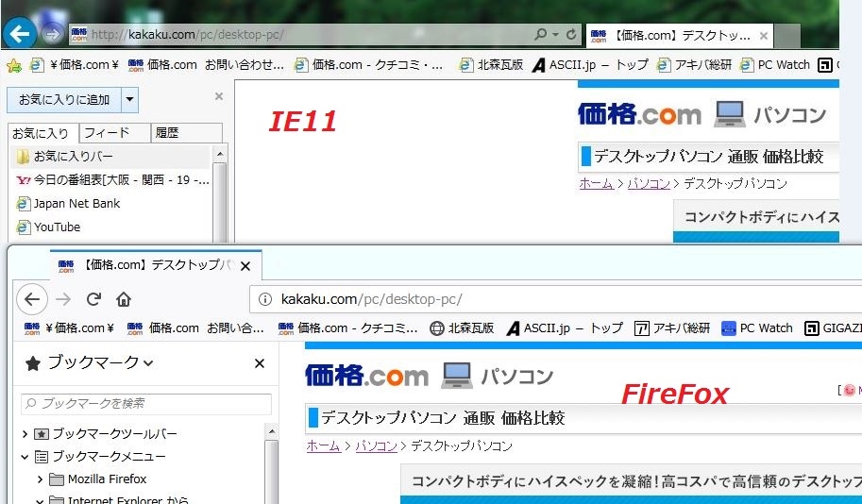
Task: Refresh the page in IE11
Action: coord(571,35)
